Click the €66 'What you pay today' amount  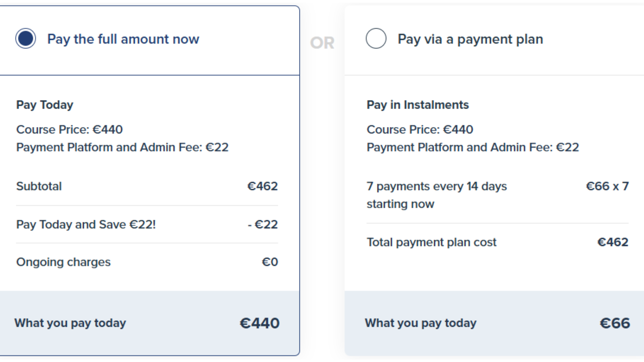pyautogui.click(x=615, y=323)
